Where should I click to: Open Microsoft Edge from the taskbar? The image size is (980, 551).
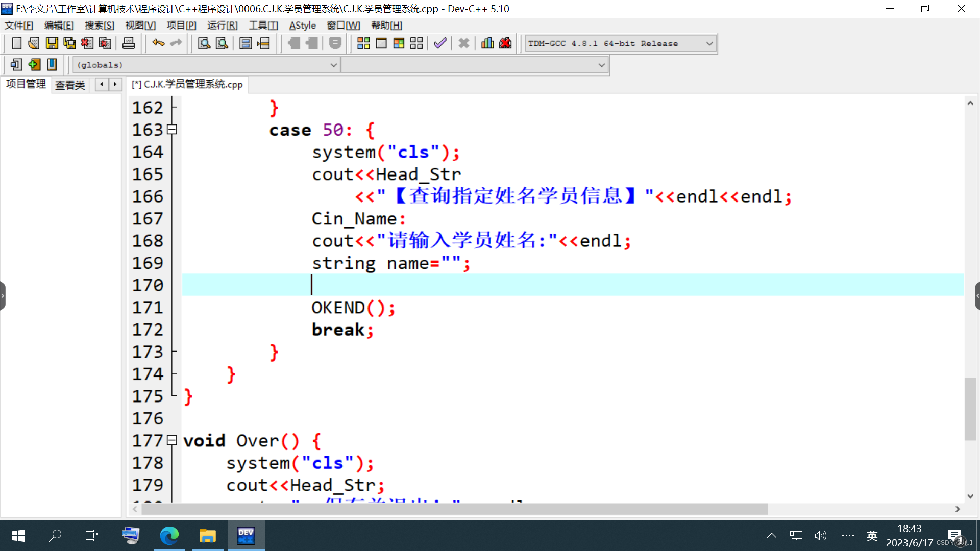click(169, 535)
